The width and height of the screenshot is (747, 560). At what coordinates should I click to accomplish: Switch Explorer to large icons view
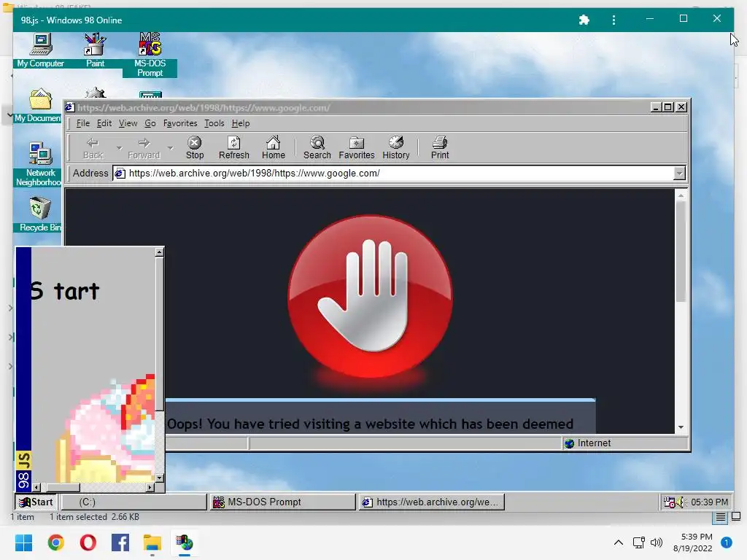tap(736, 516)
